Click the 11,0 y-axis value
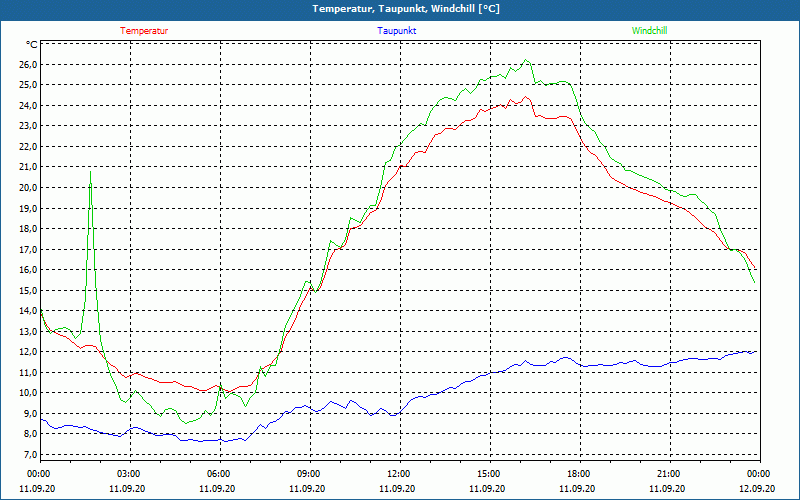Screen dimensions: 800x500 [x=29, y=372]
